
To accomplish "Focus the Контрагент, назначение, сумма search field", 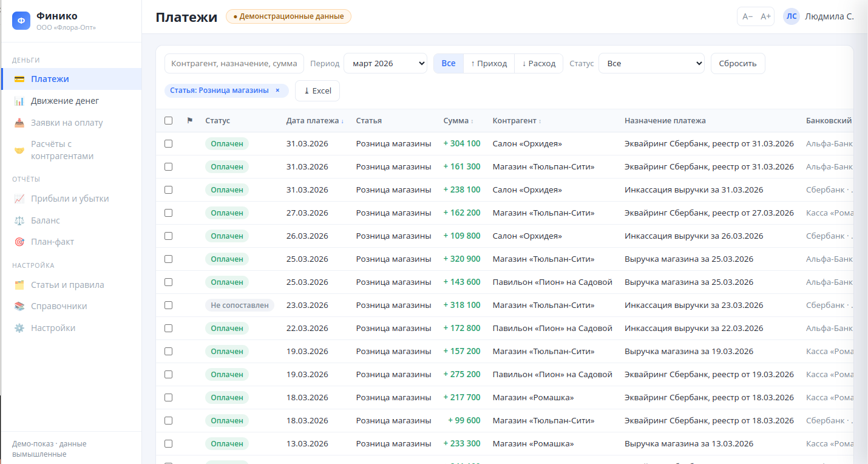I will (x=234, y=63).
